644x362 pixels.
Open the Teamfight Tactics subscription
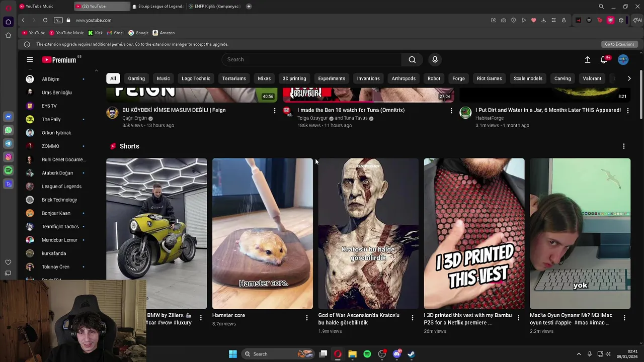point(60,227)
